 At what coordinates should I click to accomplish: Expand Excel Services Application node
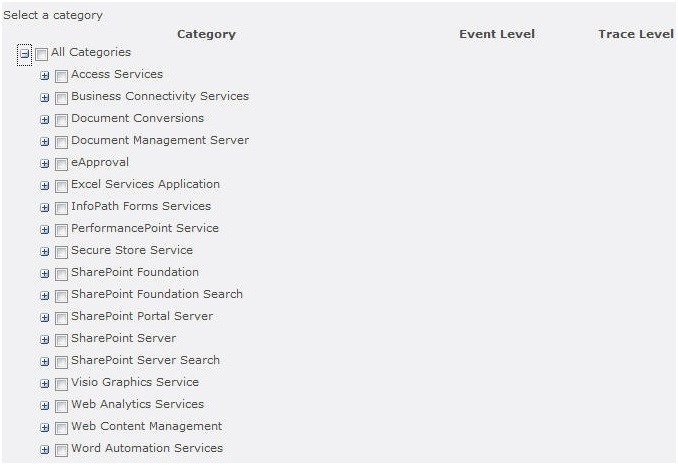pyautogui.click(x=45, y=186)
